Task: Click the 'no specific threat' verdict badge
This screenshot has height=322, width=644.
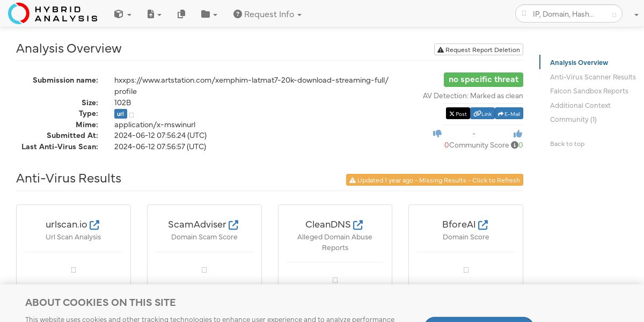Action: (x=484, y=79)
